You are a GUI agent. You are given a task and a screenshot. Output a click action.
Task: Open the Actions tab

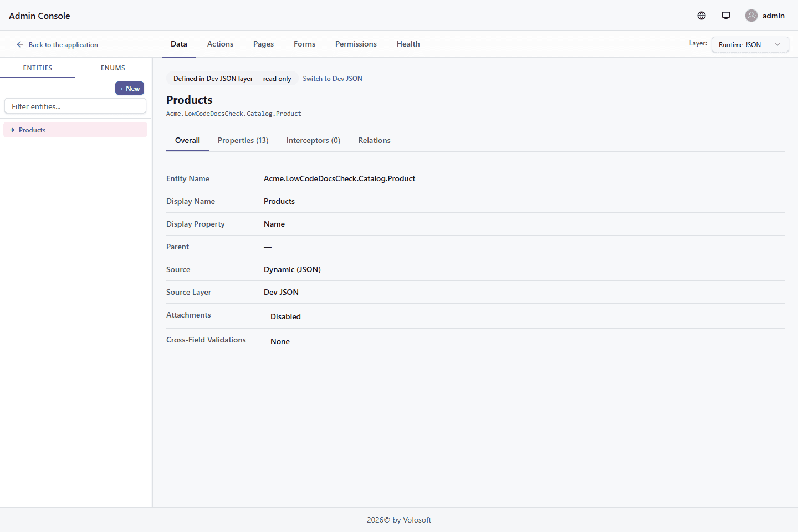pos(220,44)
